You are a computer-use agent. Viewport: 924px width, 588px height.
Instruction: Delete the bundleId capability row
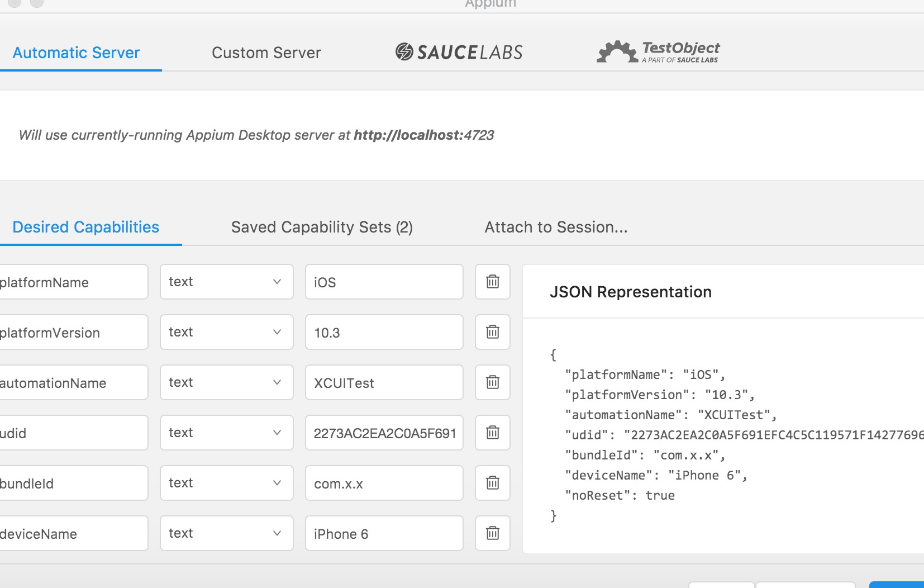pyautogui.click(x=493, y=483)
